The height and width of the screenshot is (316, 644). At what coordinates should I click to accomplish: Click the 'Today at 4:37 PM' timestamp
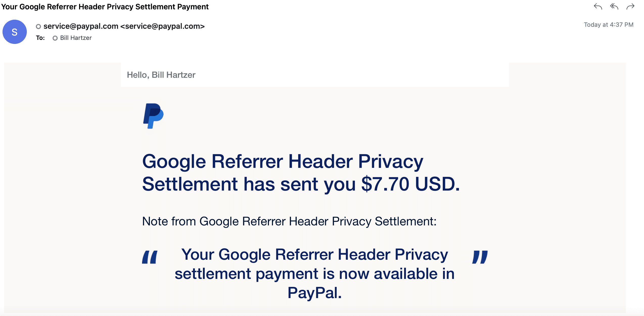point(609,25)
